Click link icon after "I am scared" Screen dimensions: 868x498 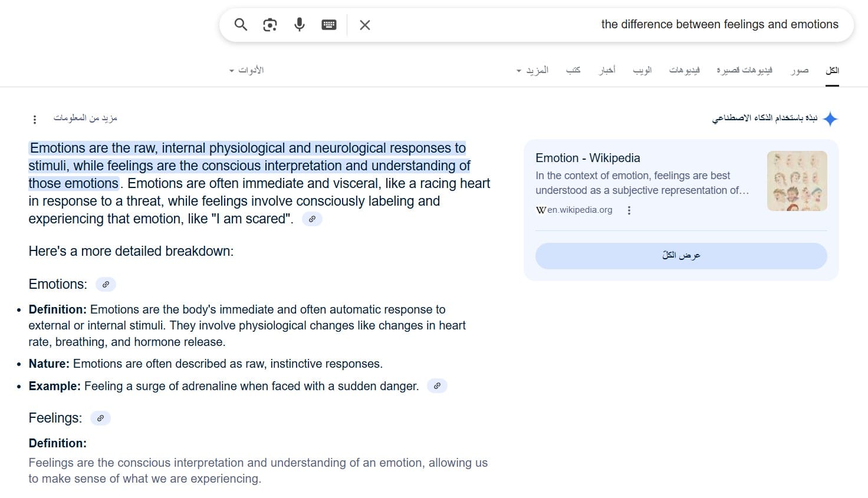312,219
